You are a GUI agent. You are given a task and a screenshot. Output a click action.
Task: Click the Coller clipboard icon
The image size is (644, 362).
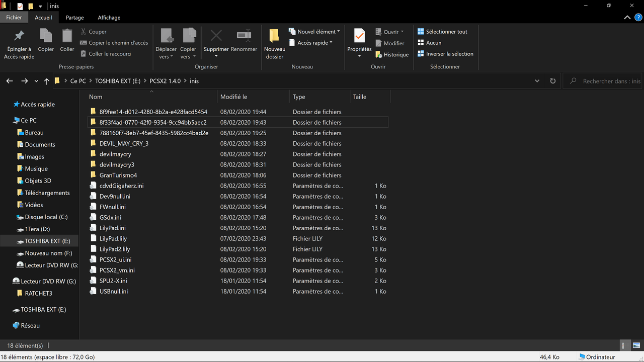click(67, 36)
